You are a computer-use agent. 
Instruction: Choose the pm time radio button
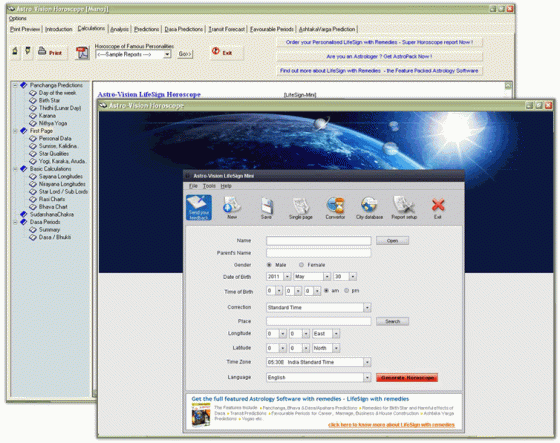pyautogui.click(x=346, y=291)
